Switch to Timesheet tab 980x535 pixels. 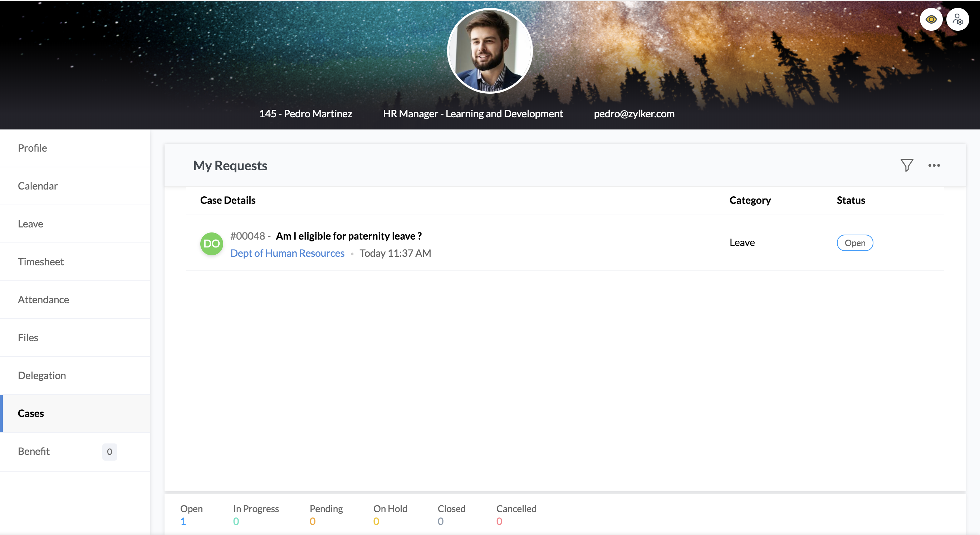pos(41,262)
